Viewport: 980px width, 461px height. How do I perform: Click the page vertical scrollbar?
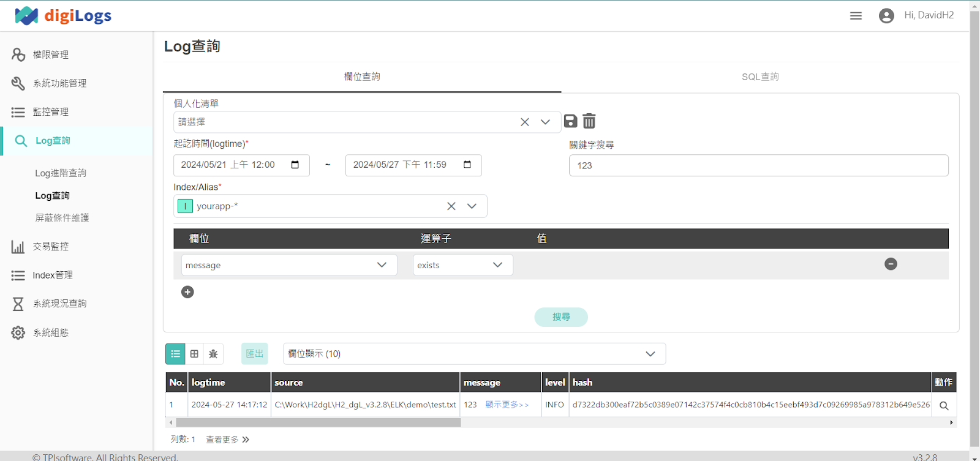(974, 228)
